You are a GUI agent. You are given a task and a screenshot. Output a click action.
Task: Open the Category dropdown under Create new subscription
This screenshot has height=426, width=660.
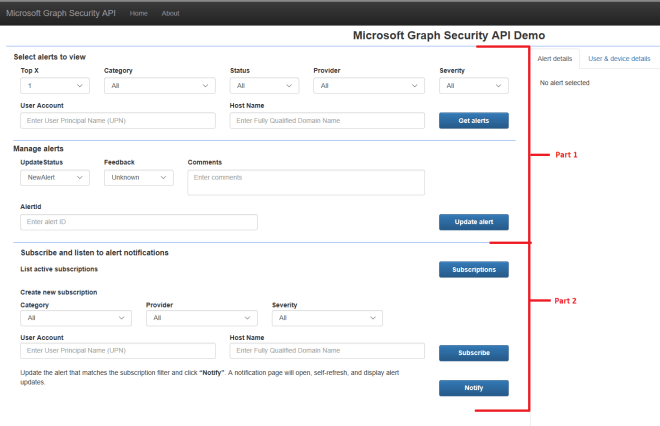click(x=76, y=318)
